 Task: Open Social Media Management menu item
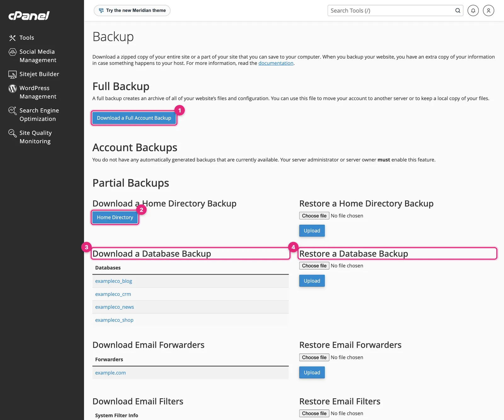click(x=38, y=56)
